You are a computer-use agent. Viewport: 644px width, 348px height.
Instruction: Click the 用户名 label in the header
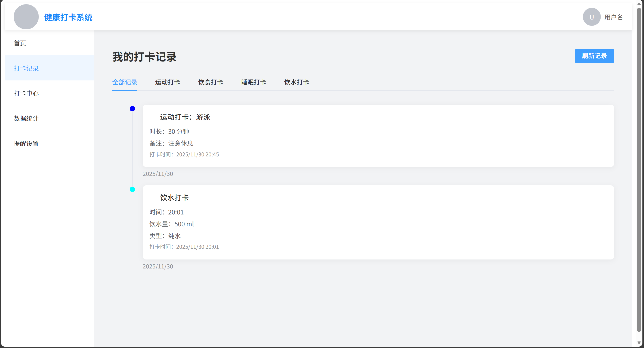pyautogui.click(x=613, y=17)
